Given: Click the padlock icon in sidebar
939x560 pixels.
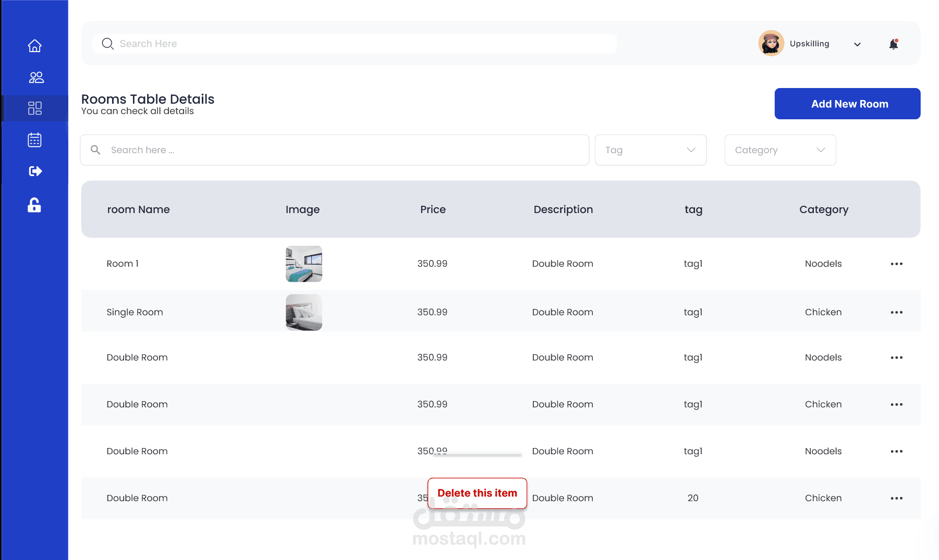Looking at the screenshot, I should click(x=34, y=205).
